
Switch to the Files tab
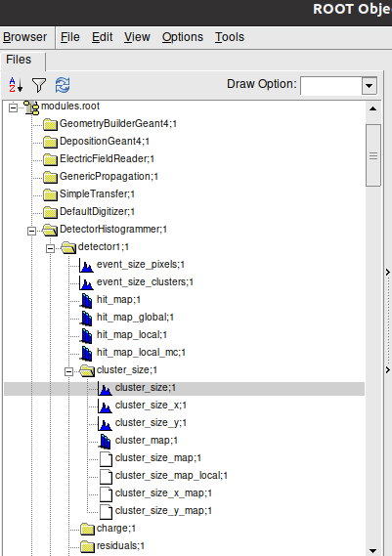coord(19,60)
